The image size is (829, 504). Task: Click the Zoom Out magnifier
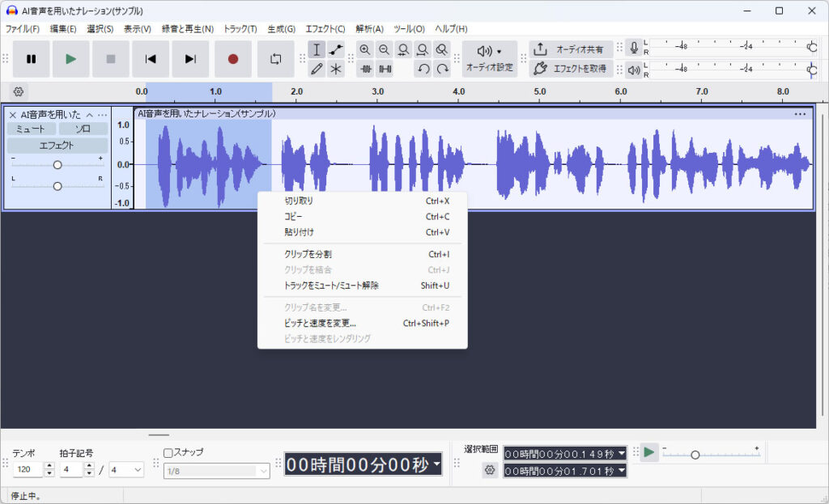384,49
